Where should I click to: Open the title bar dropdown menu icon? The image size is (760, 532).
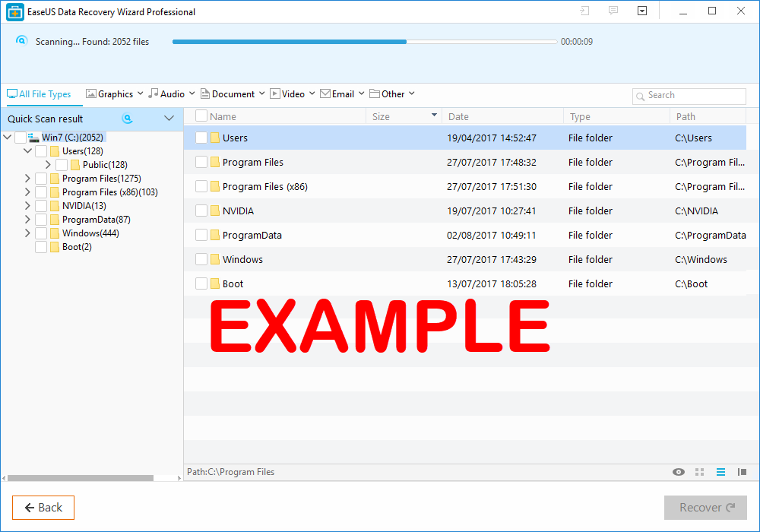(642, 11)
